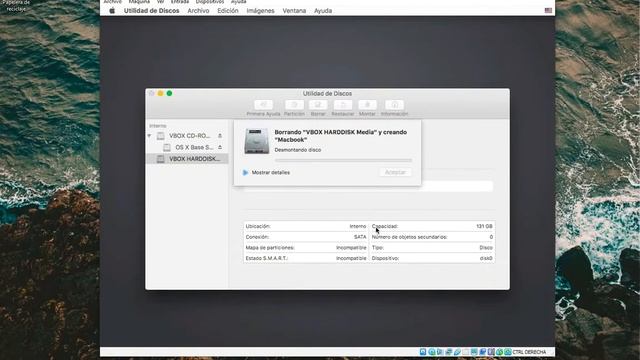Click the '131 GB' capacity value
The image size is (640, 360).
click(484, 226)
